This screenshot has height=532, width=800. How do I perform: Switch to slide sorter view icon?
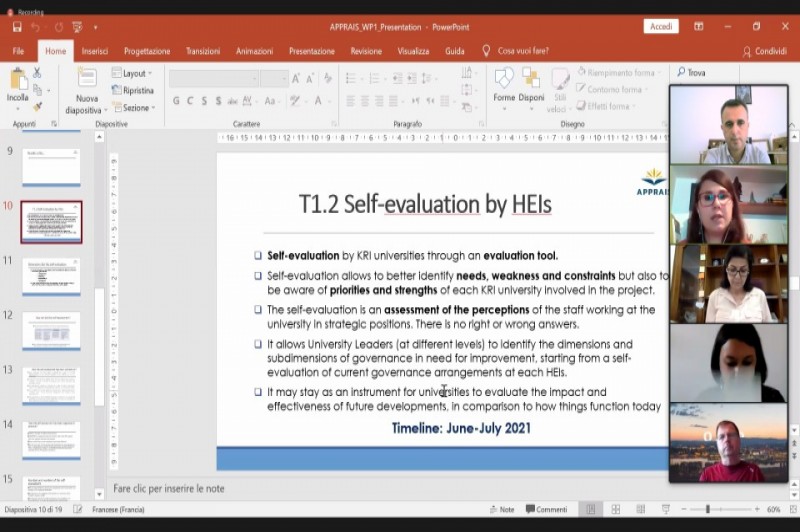616,509
